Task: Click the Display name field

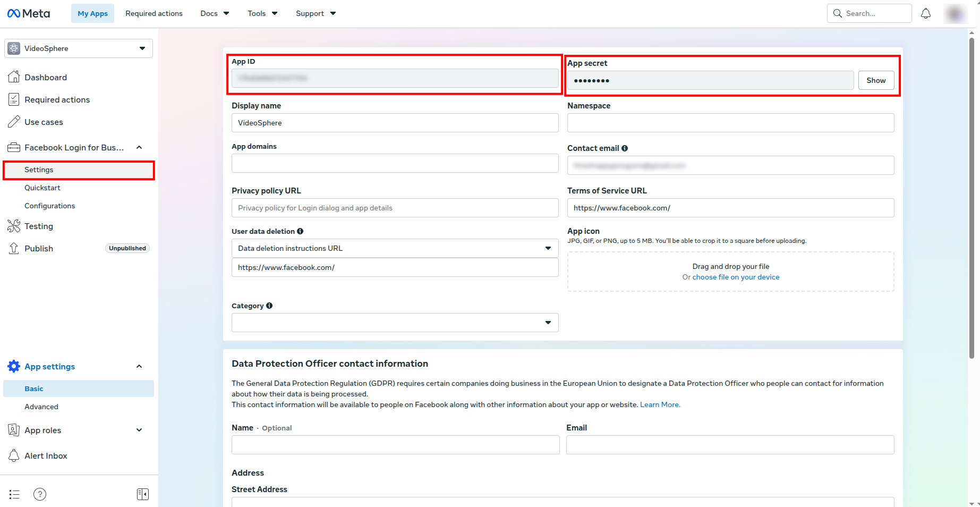Action: (x=395, y=123)
